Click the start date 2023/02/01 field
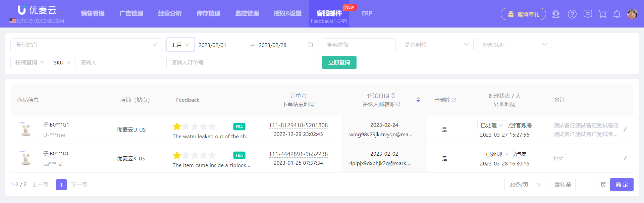Image resolution: width=644 pixels, height=203 pixels. pos(212,45)
